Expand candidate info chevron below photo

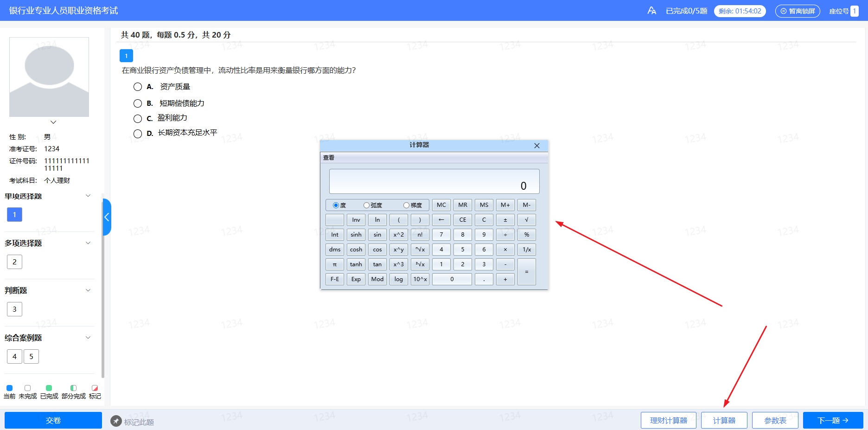pyautogui.click(x=53, y=122)
